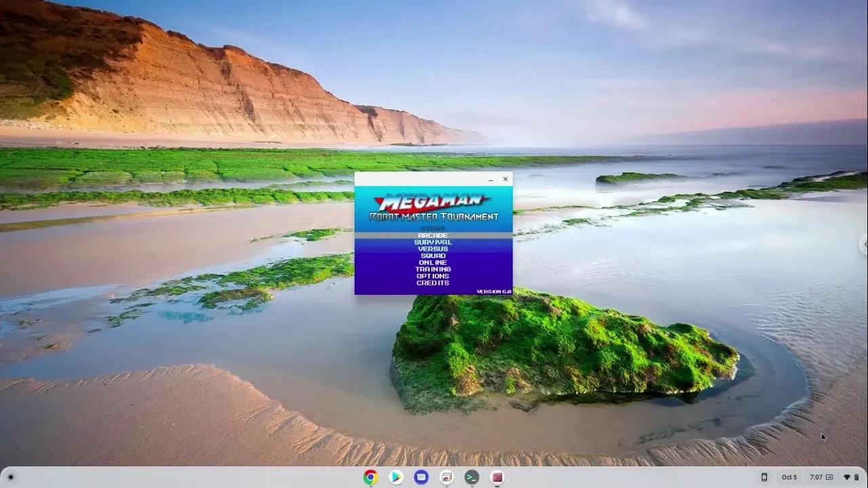Open quick settings via Wi-Fi icon

pos(846,477)
